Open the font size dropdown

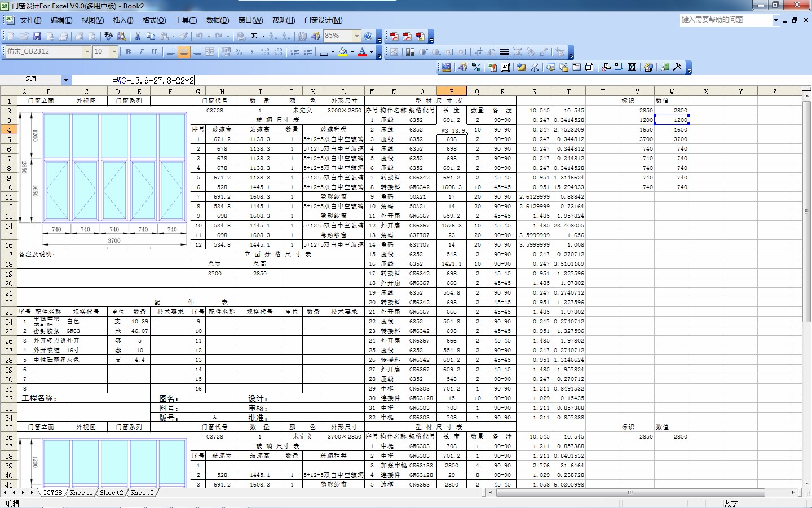click(x=114, y=52)
